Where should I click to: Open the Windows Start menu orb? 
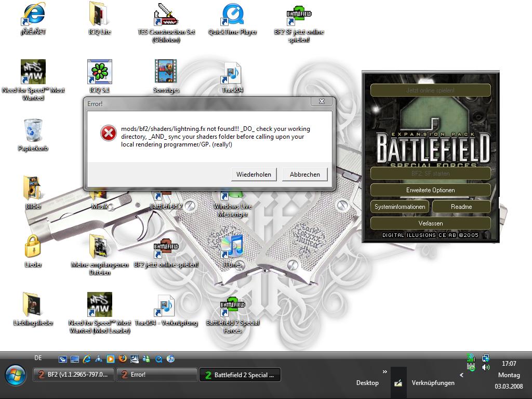point(16,375)
